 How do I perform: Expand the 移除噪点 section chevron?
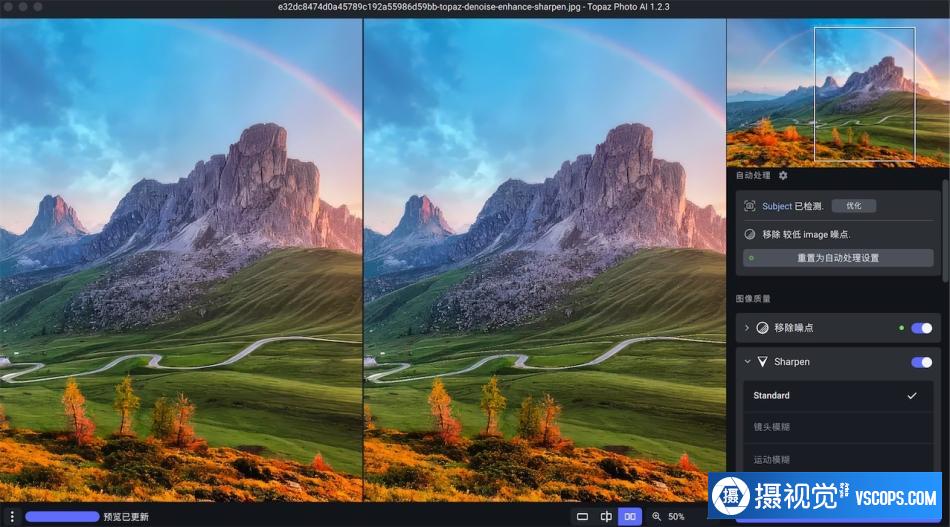point(747,328)
